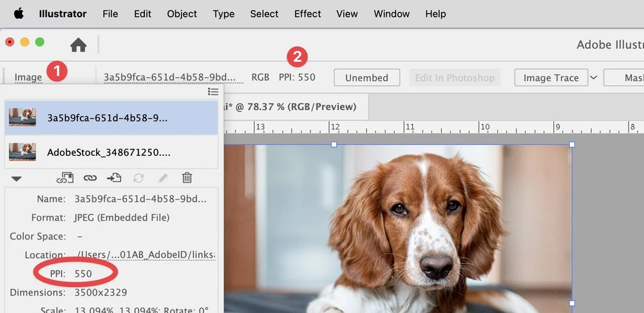Click the RGB label in control bar
Screen dimensions: 644x313
pos(260,78)
